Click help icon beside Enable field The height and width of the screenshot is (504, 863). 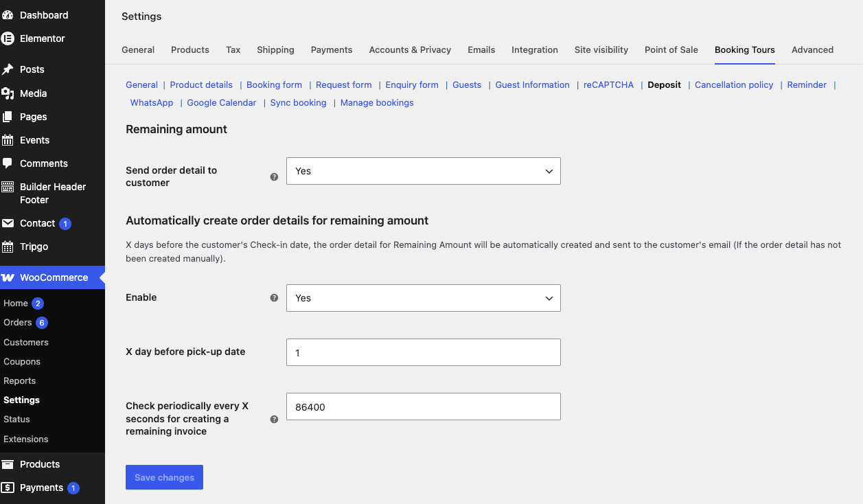point(274,298)
